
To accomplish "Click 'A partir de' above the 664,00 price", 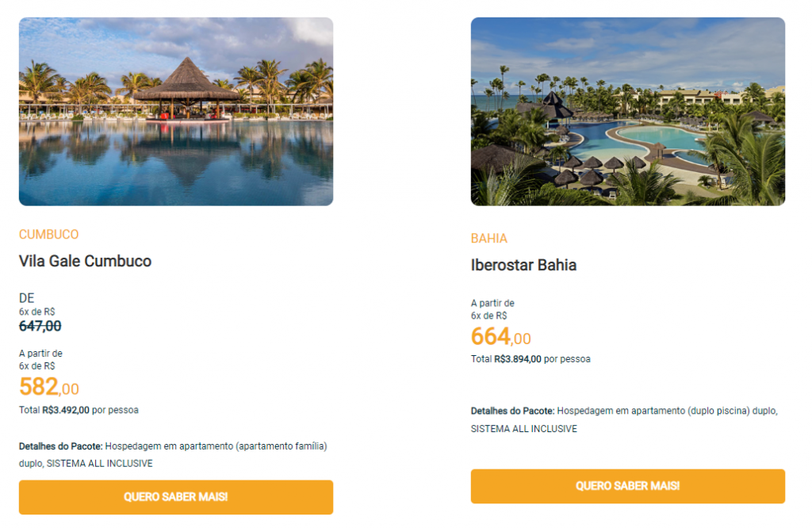I will point(492,303).
